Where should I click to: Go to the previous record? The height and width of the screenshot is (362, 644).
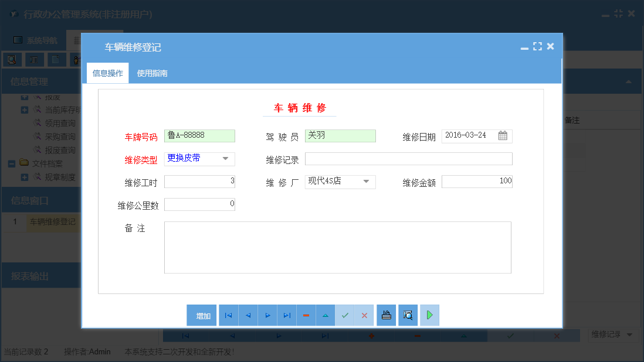[248, 315]
